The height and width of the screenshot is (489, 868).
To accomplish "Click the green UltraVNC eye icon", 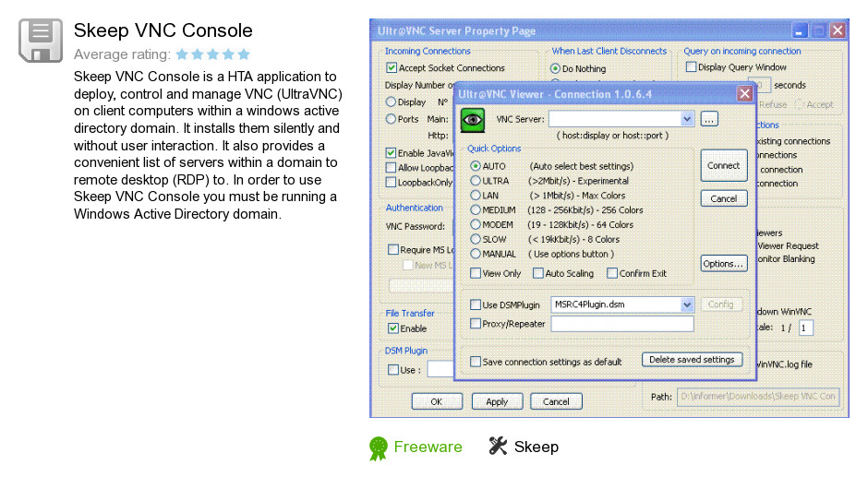I will click(x=473, y=120).
